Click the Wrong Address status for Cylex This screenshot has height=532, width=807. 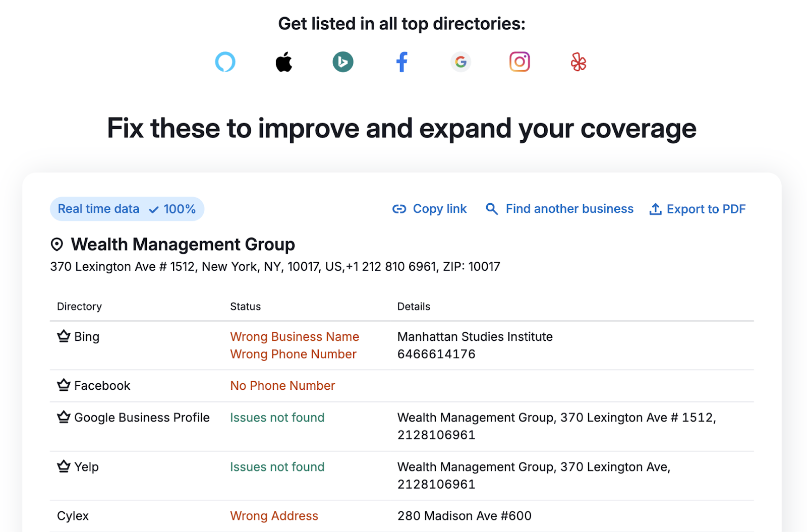(x=274, y=516)
